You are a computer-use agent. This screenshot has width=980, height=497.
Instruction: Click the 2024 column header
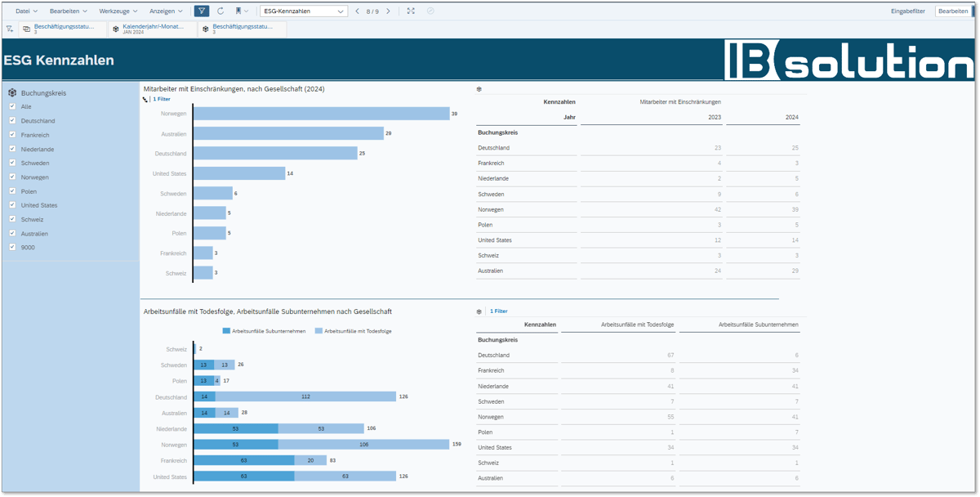click(791, 117)
